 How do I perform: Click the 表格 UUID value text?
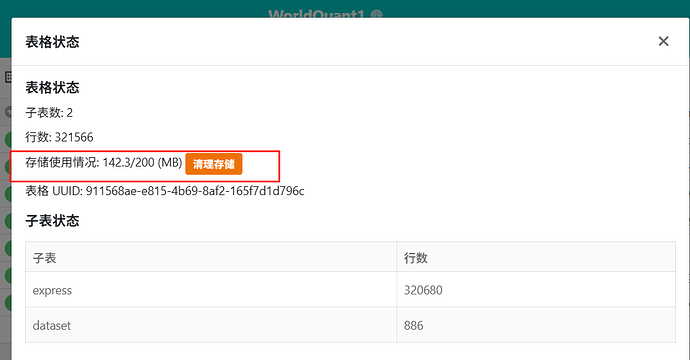[x=195, y=191]
